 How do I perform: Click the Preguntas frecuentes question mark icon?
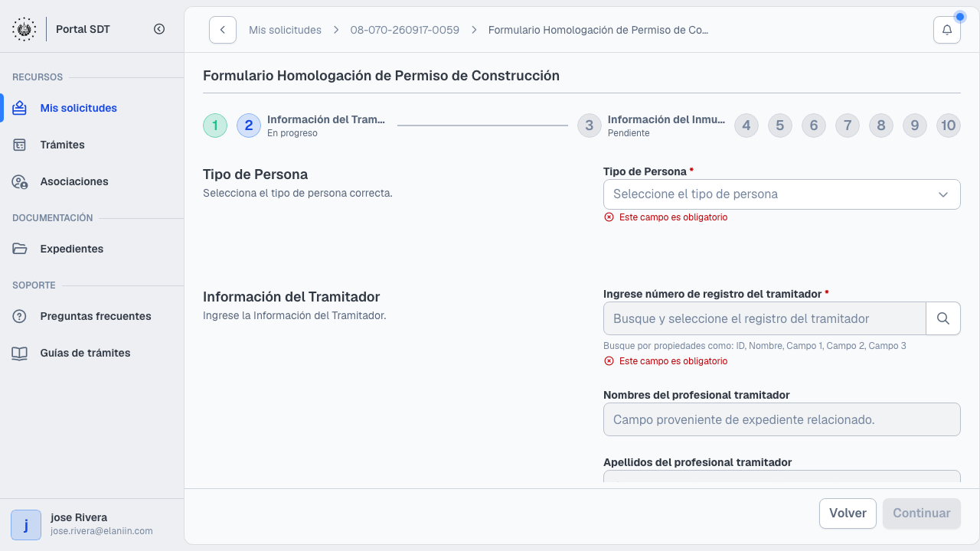20,316
